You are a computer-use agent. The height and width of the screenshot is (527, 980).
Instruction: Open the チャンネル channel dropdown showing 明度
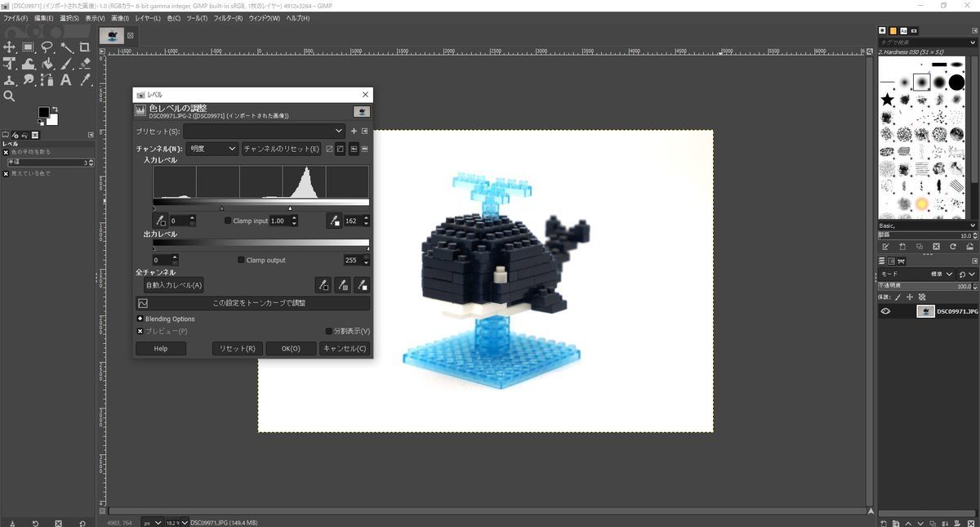click(212, 149)
